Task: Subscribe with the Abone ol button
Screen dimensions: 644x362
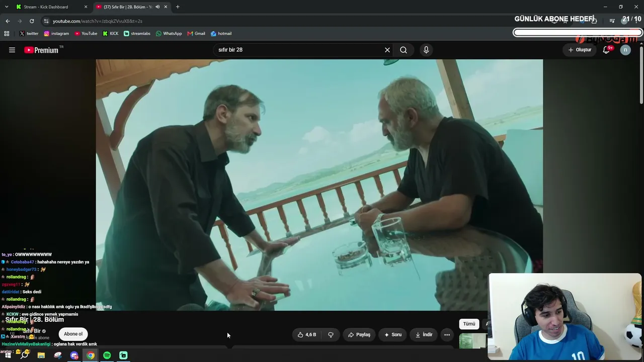Action: coord(73,334)
